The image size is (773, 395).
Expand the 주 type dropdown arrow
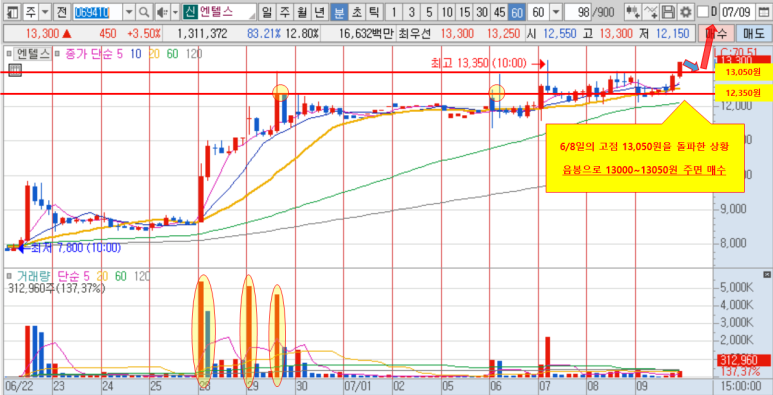45,12
